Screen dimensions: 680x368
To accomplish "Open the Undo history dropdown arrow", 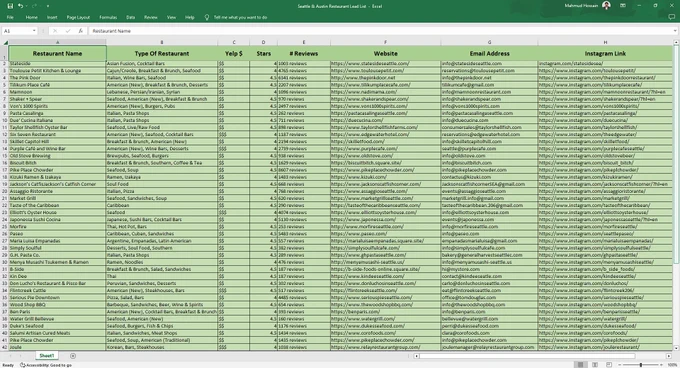I will click(x=26, y=6).
